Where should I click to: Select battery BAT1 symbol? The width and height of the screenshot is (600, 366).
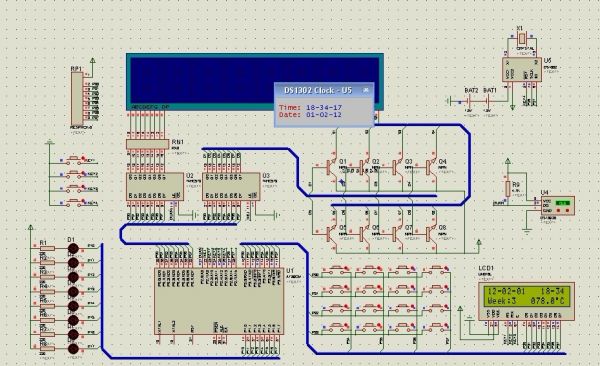(488, 101)
